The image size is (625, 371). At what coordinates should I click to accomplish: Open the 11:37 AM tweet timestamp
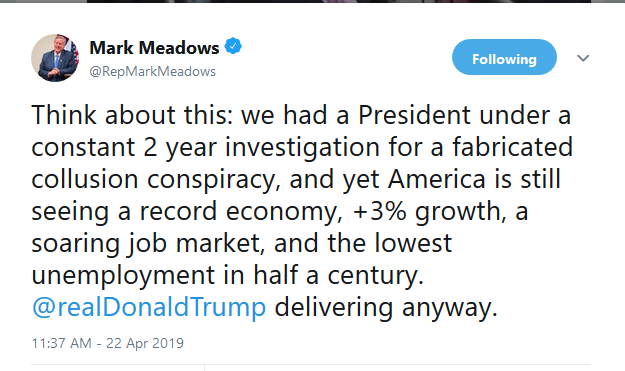coord(61,343)
